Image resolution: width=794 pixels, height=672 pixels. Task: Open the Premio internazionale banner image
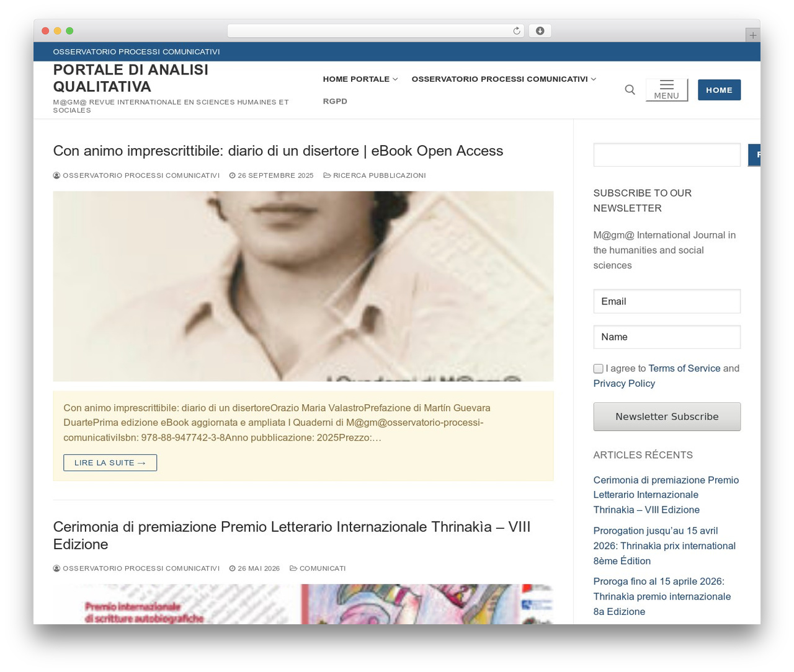303,604
